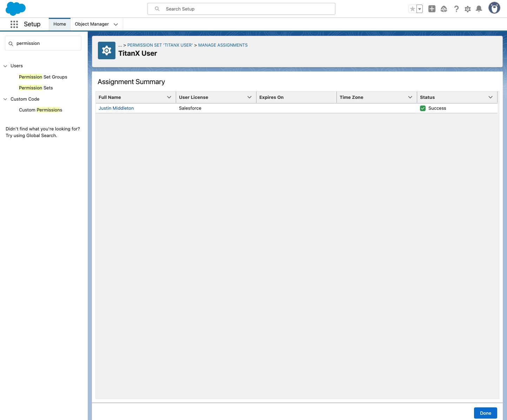Image resolution: width=507 pixels, height=420 pixels.
Task: Open the Trailhead guidance icon
Action: [x=444, y=9]
